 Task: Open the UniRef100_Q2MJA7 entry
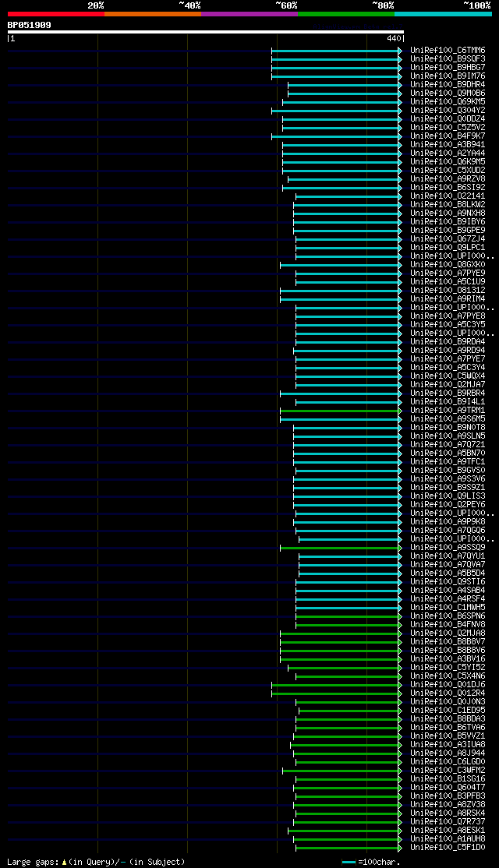pyautogui.click(x=448, y=385)
